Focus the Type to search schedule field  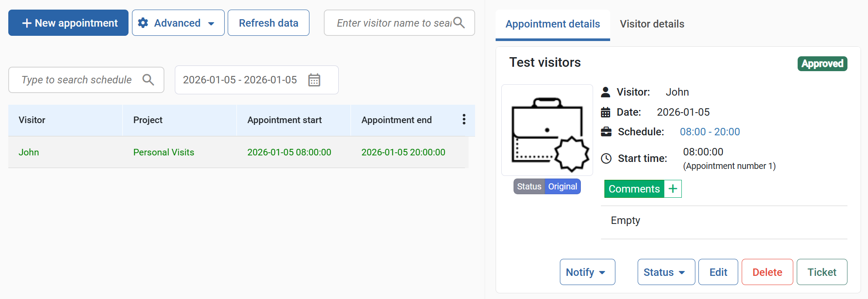(77, 80)
